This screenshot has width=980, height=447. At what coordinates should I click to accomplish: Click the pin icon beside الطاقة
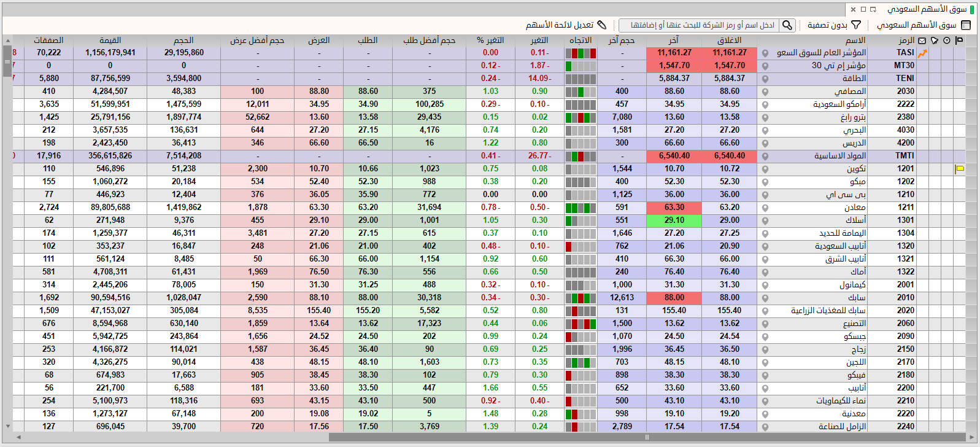tap(765, 79)
